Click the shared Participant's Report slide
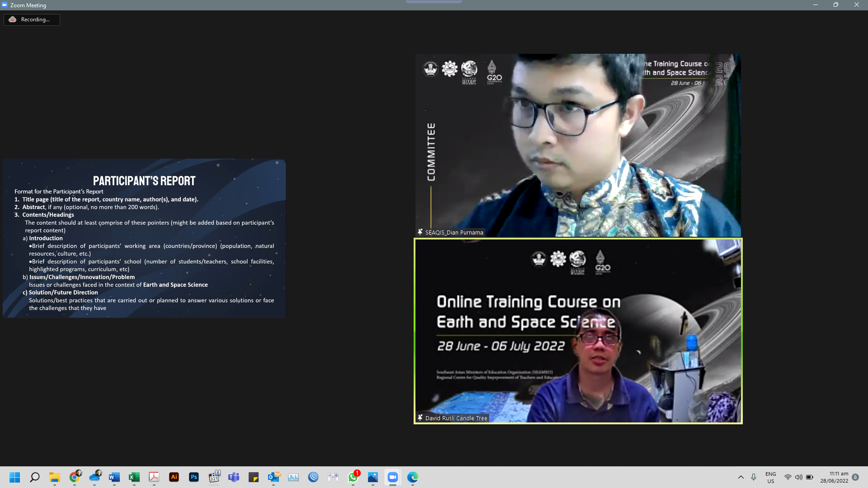This screenshot has width=868, height=488. click(144, 238)
